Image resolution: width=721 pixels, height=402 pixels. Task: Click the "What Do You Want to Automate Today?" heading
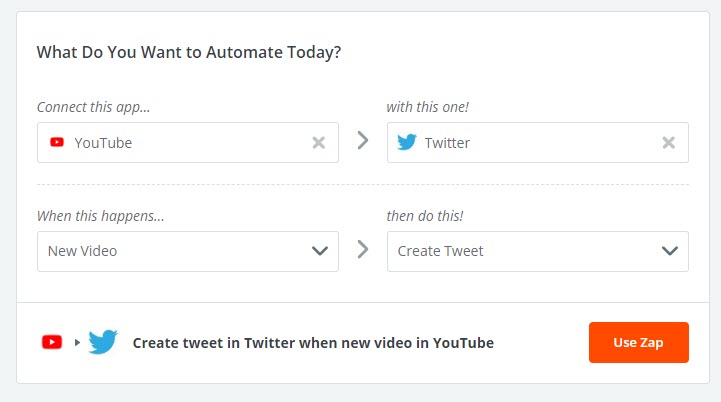[189, 52]
